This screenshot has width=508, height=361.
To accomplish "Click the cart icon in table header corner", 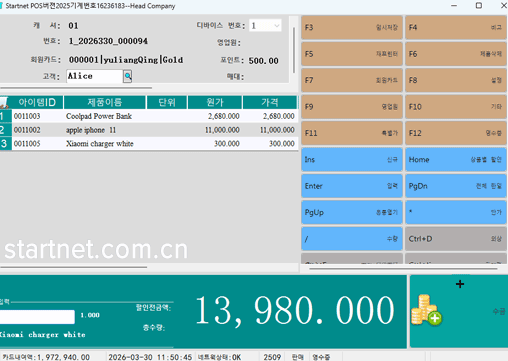I will [4, 103].
